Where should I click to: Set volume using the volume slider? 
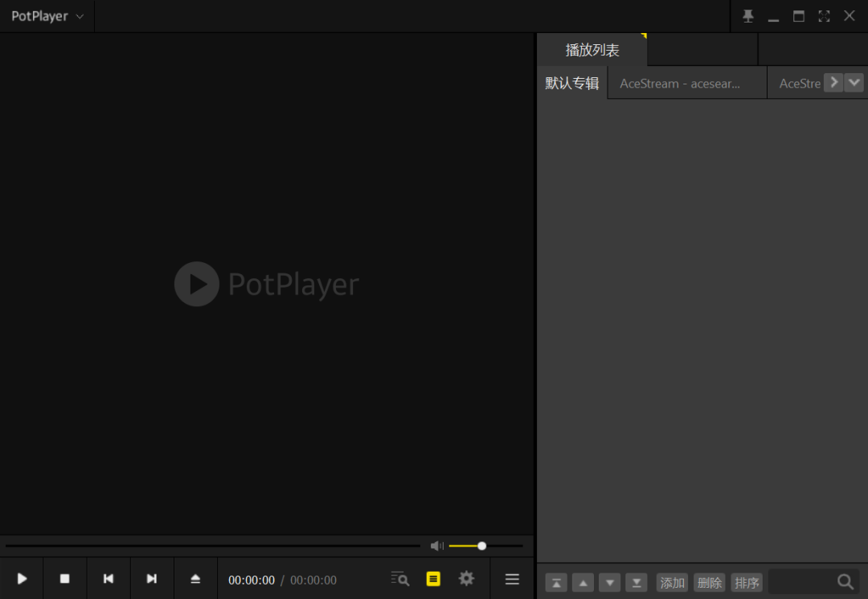[481, 545]
